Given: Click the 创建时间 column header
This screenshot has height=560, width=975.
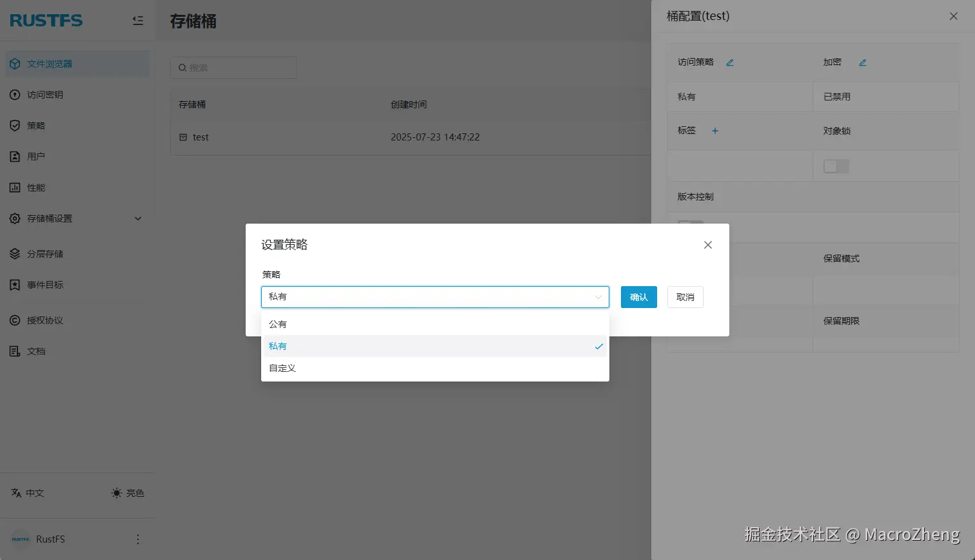Looking at the screenshot, I should click(409, 104).
